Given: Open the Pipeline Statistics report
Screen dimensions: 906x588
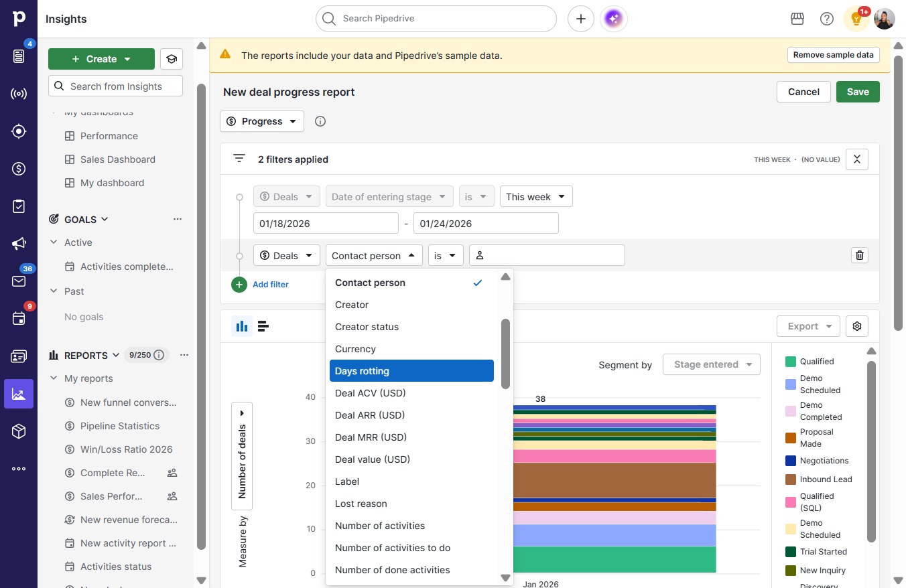Looking at the screenshot, I should 120,426.
